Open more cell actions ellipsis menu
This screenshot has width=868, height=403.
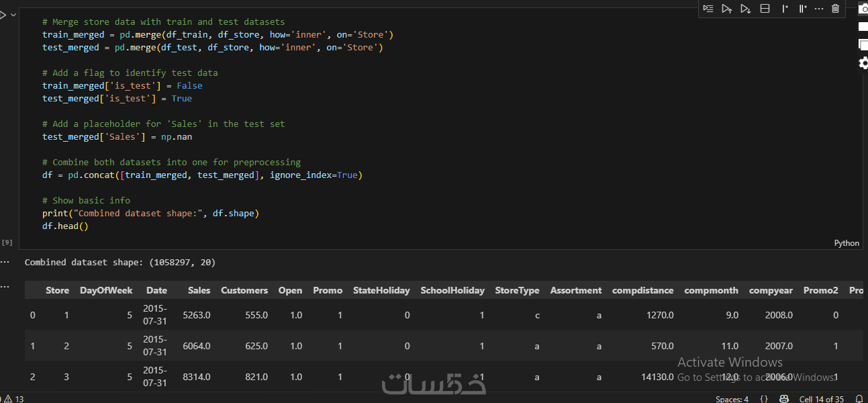(819, 9)
